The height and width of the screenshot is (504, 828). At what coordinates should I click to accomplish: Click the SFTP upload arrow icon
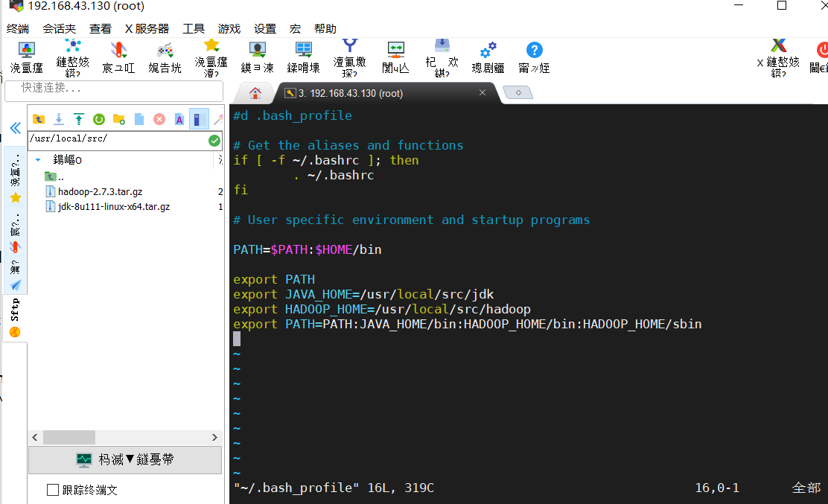coord(79,119)
